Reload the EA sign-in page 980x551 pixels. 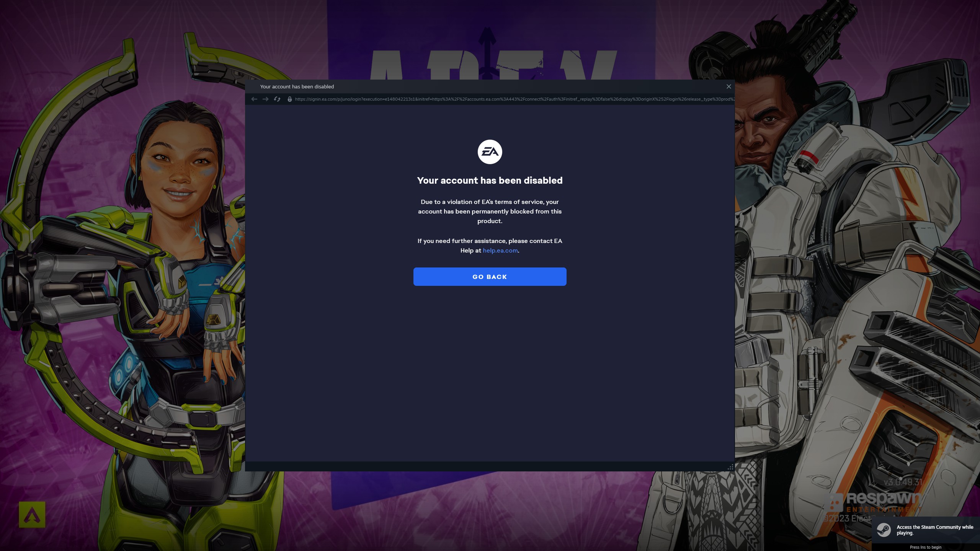[277, 99]
